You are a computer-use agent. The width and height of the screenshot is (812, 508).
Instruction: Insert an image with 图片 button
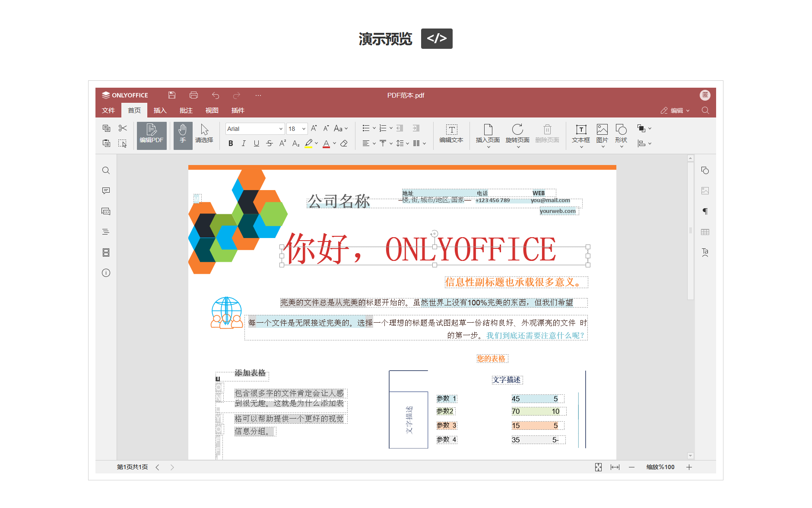tap(602, 136)
